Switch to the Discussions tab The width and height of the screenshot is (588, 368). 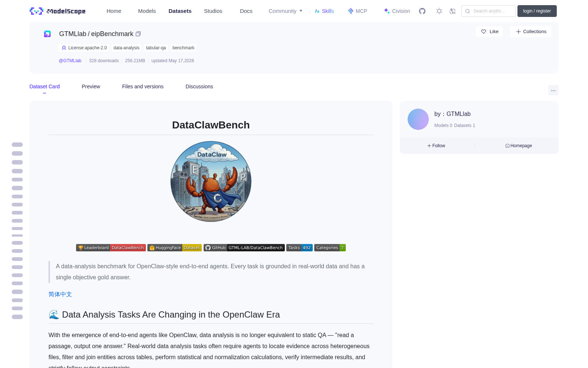[x=199, y=86]
